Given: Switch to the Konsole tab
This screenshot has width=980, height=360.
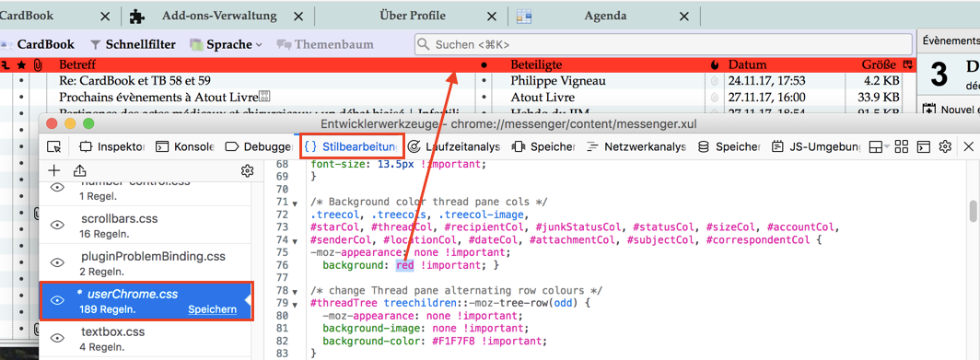Looking at the screenshot, I should coord(185,147).
